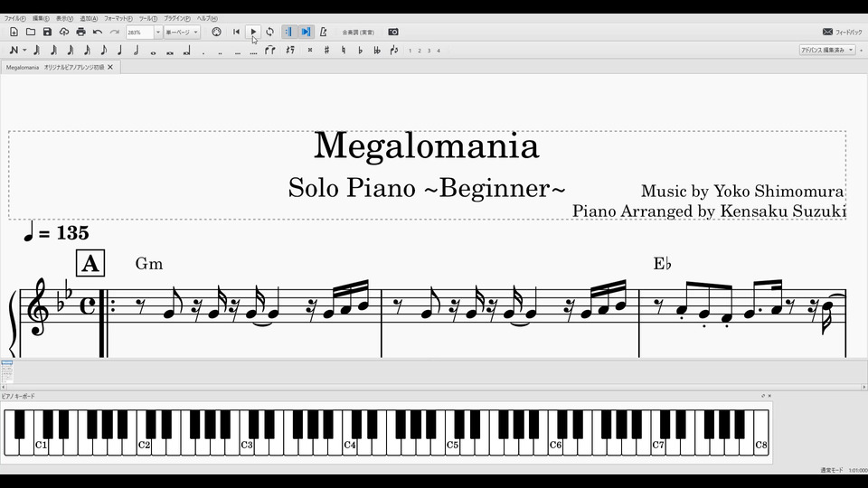Print the score with the printer icon
868x488 pixels.
80,33
